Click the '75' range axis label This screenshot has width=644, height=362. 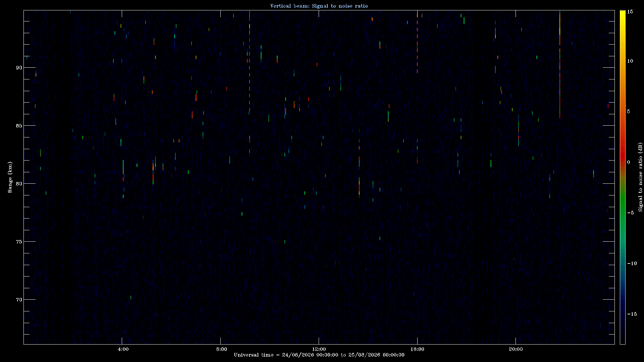[x=19, y=242]
